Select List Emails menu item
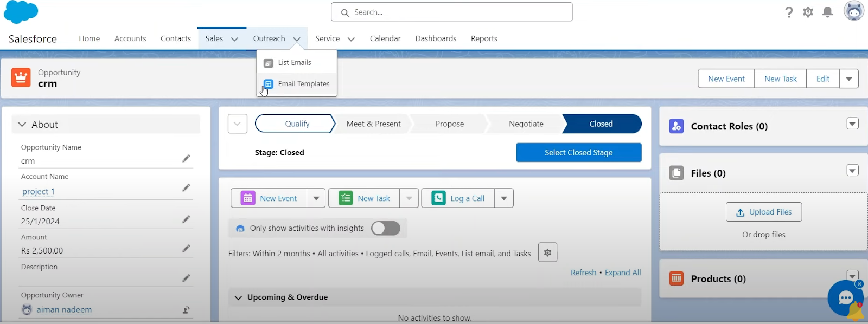 (x=297, y=63)
